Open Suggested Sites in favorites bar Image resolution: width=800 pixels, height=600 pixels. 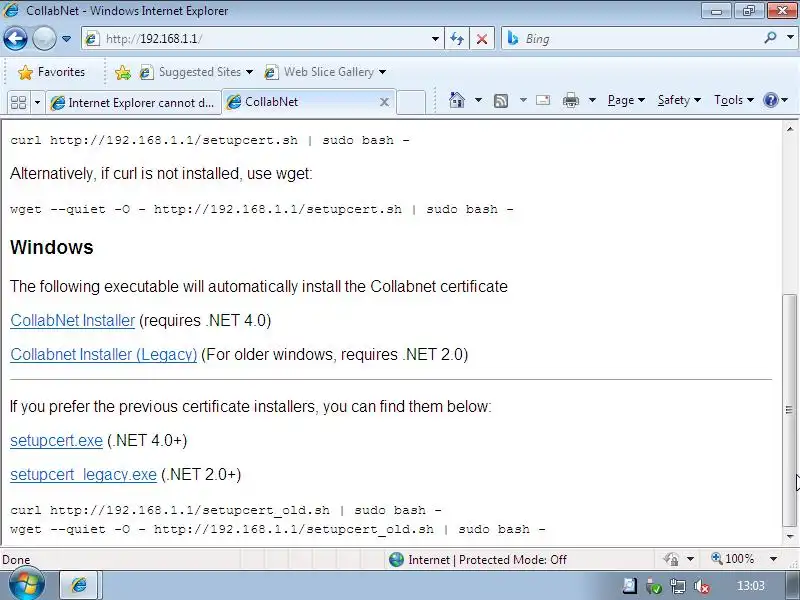tap(196, 72)
